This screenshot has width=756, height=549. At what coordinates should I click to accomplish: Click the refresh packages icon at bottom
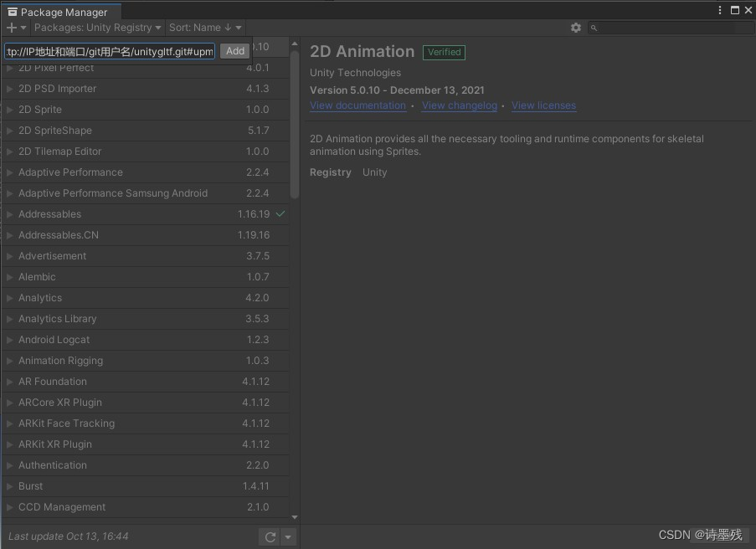click(270, 536)
